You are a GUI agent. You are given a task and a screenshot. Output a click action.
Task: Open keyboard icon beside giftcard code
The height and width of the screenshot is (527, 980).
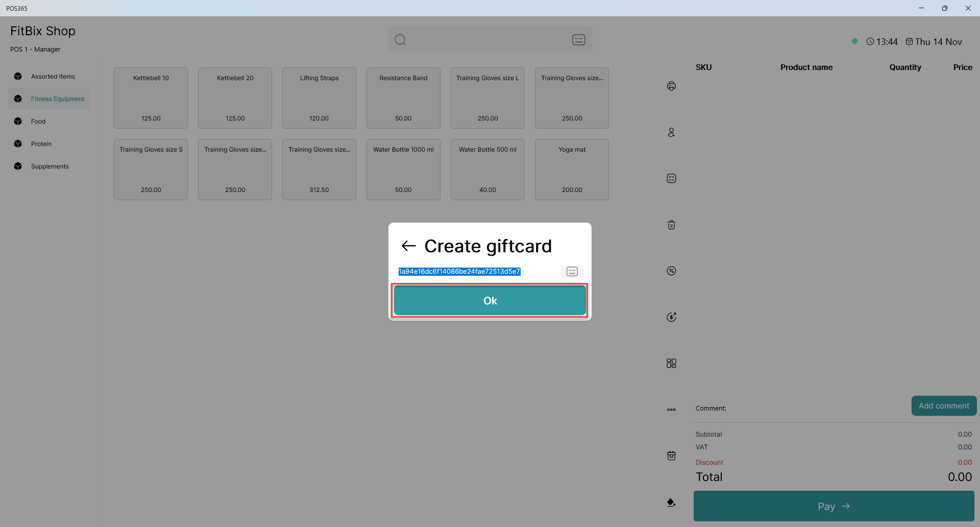(x=572, y=272)
